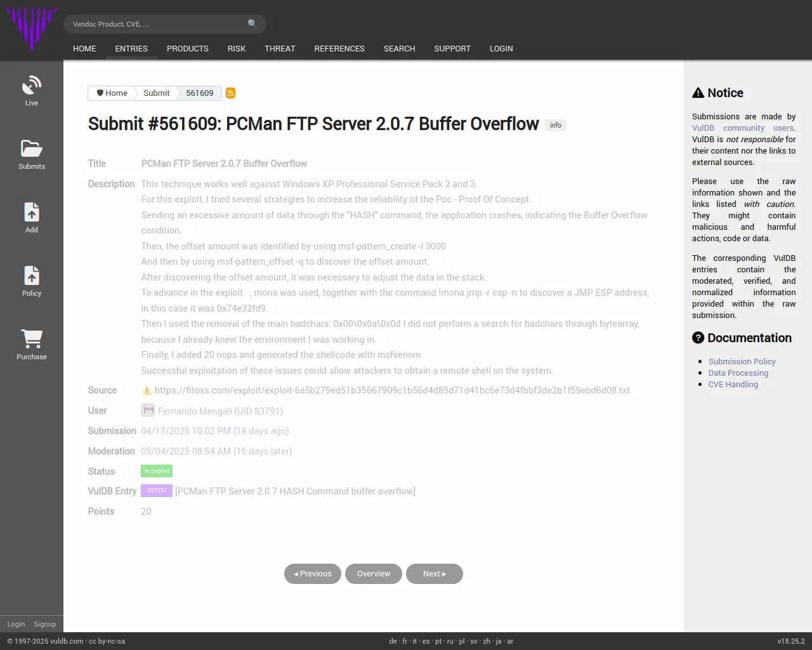Click the 561609 breadcrumb
The image size is (812, 650).
[200, 93]
